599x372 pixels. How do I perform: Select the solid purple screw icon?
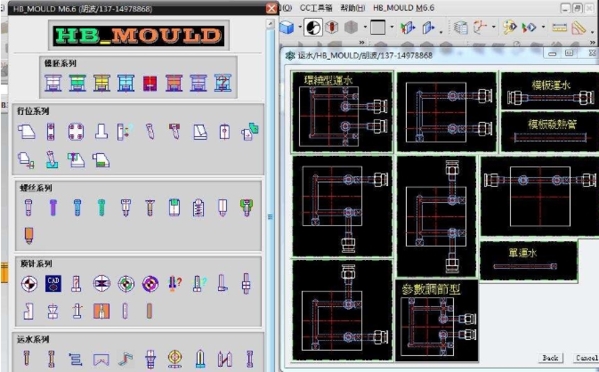[x=53, y=207]
